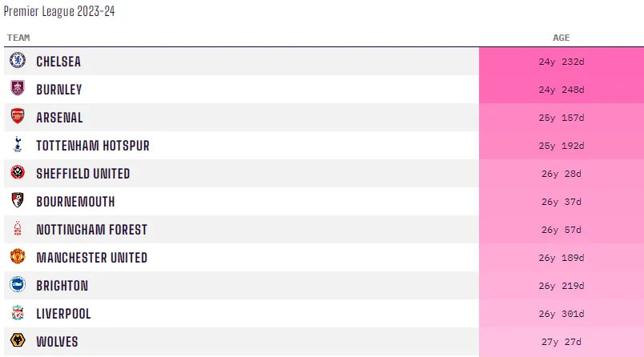Sort table by the AGE column header
Screen dimensions: 644x357
[x=561, y=38]
